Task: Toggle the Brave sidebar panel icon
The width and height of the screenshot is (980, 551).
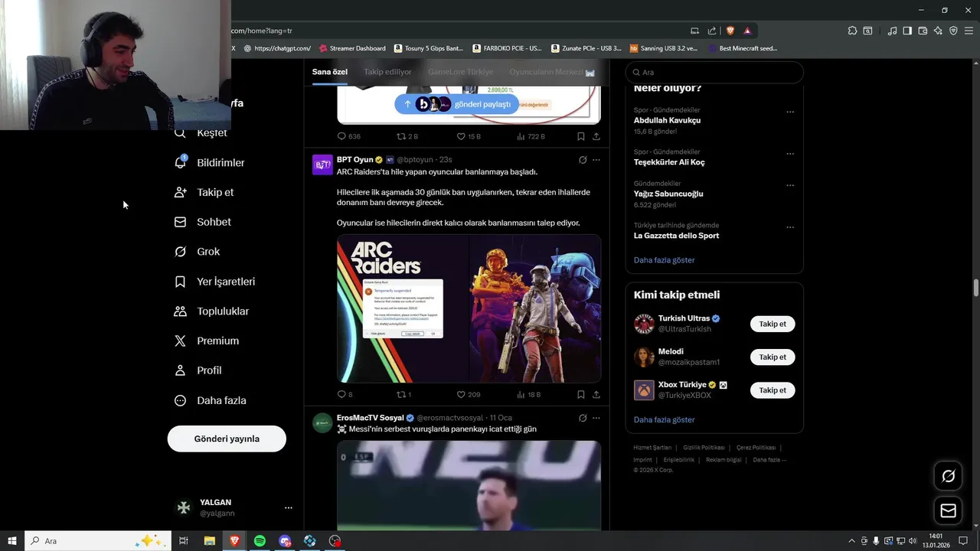Action: point(907,31)
